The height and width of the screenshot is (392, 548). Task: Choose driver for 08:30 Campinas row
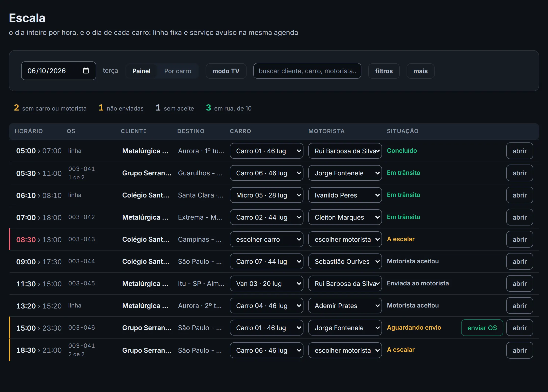(345, 239)
